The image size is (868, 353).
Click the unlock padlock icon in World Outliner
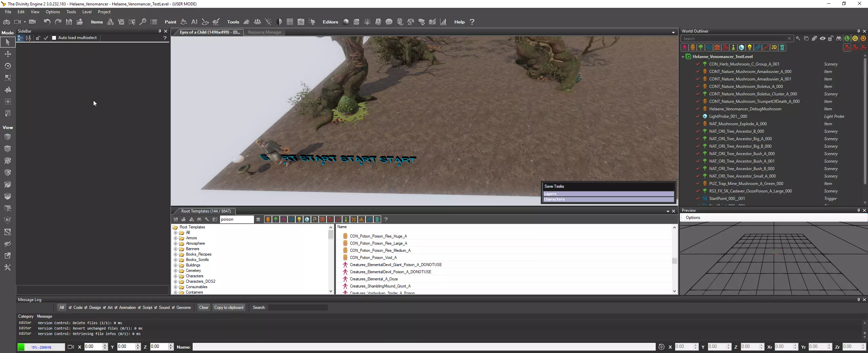pos(830,38)
